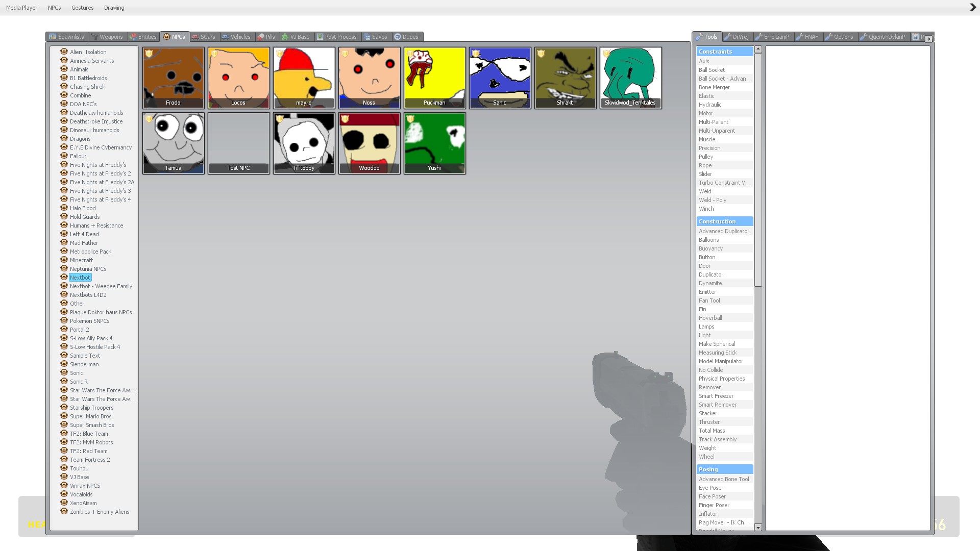Switch to the Saves tab
The height and width of the screenshot is (551, 980).
click(x=376, y=37)
